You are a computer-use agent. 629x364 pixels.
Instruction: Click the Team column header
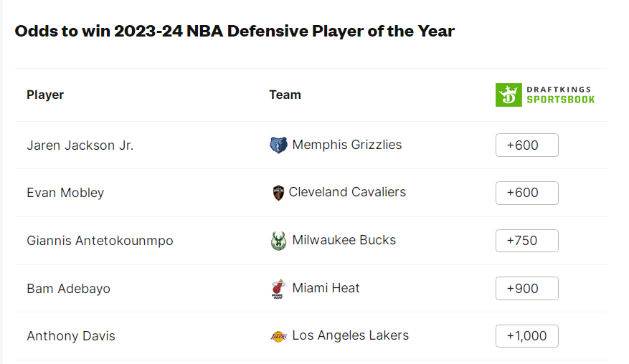(285, 95)
